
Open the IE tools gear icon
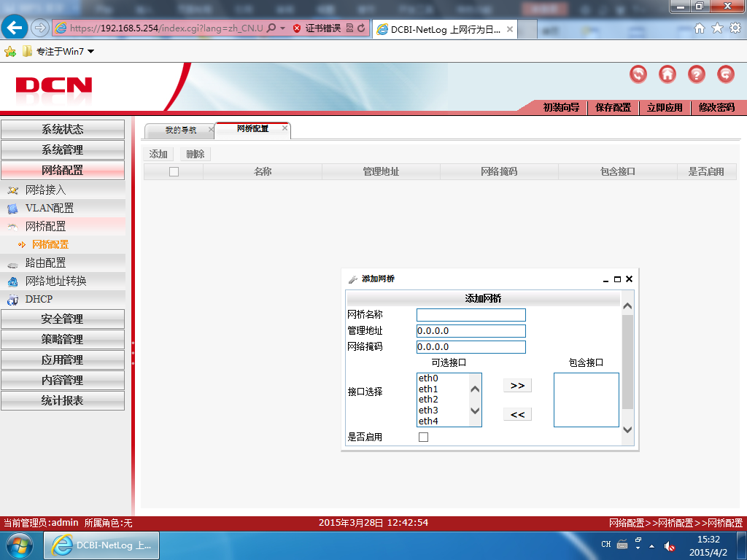pos(735,28)
